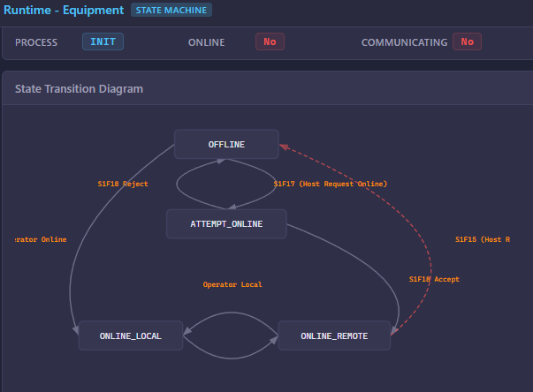Select the ONLINE_REMOTE state node
Viewport: 533px width, 392px height.
click(x=333, y=335)
